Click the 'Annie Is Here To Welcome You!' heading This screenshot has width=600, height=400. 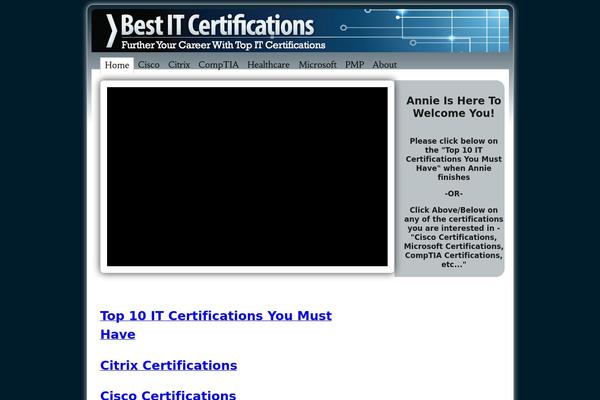click(x=453, y=107)
